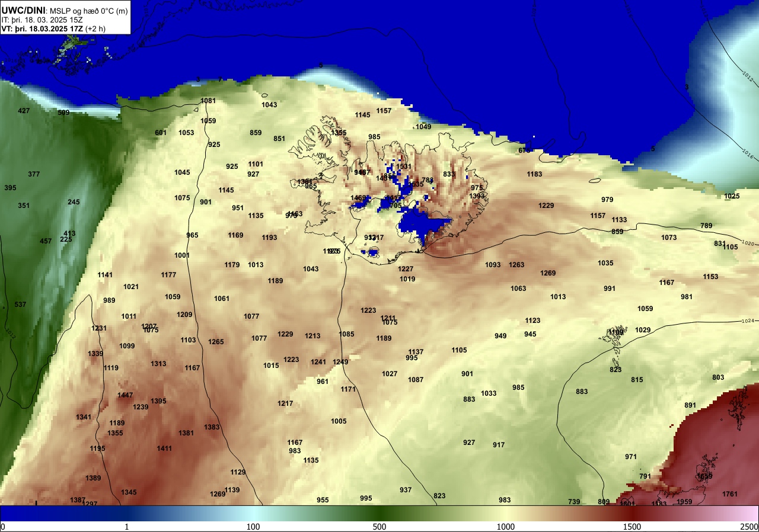Image resolution: width=759 pixels, height=532 pixels.
Task: Click the height value 377
Action: point(34,174)
